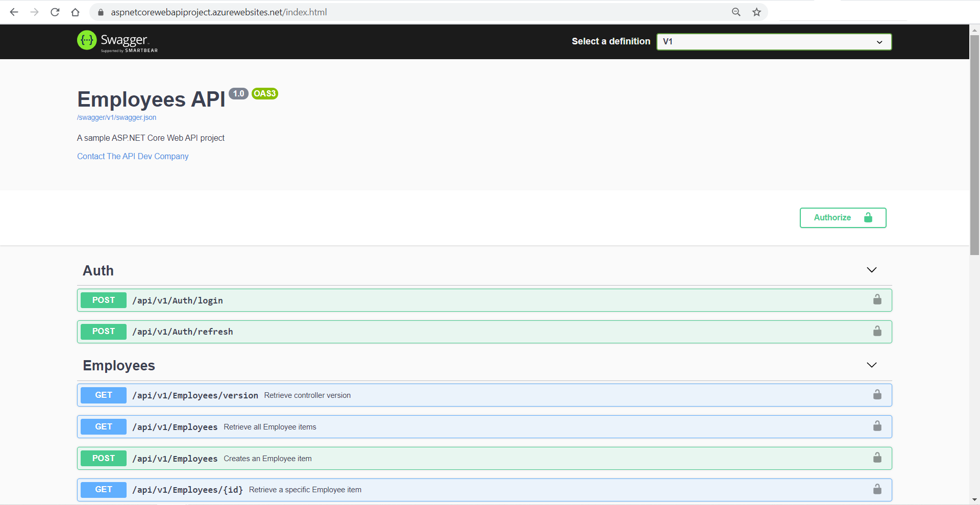Screen dimensions: 980x505
Task: Click the 'Retrieve all Employee items' description
Action: [x=270, y=427]
